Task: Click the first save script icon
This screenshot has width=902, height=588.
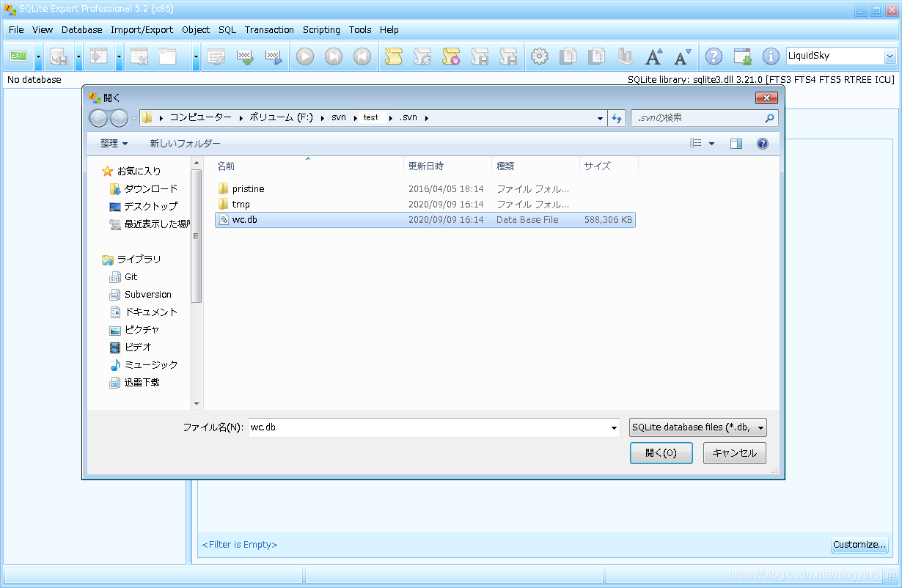Action: click(x=480, y=56)
